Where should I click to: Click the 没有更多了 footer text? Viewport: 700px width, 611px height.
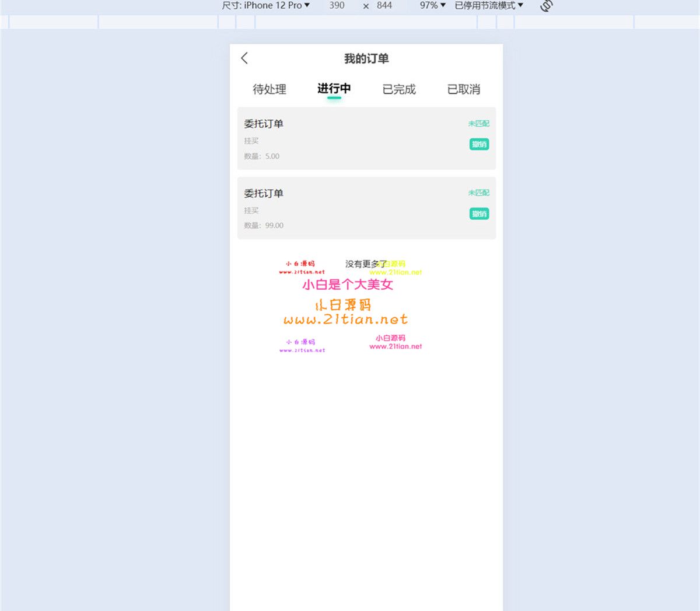click(365, 264)
